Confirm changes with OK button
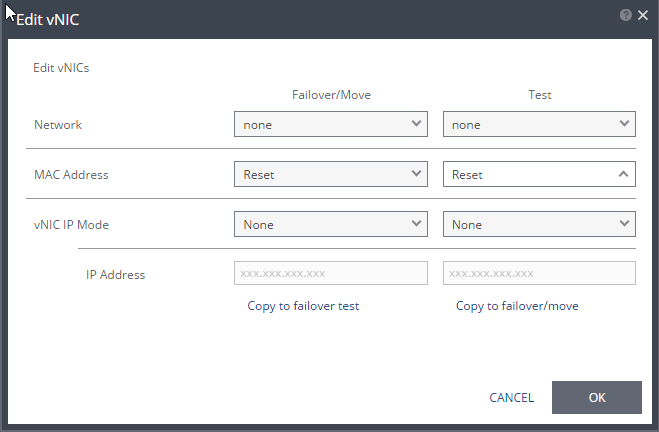The width and height of the screenshot is (659, 432). (597, 398)
